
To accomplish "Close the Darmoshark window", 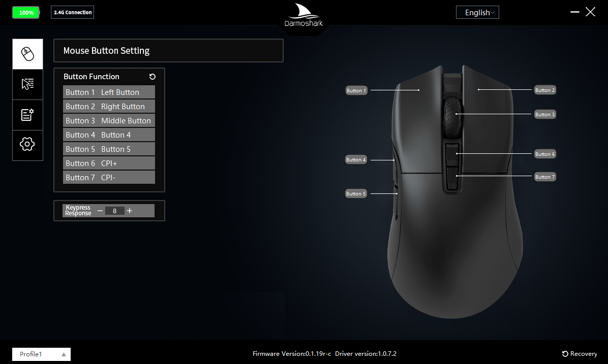I will 591,12.
